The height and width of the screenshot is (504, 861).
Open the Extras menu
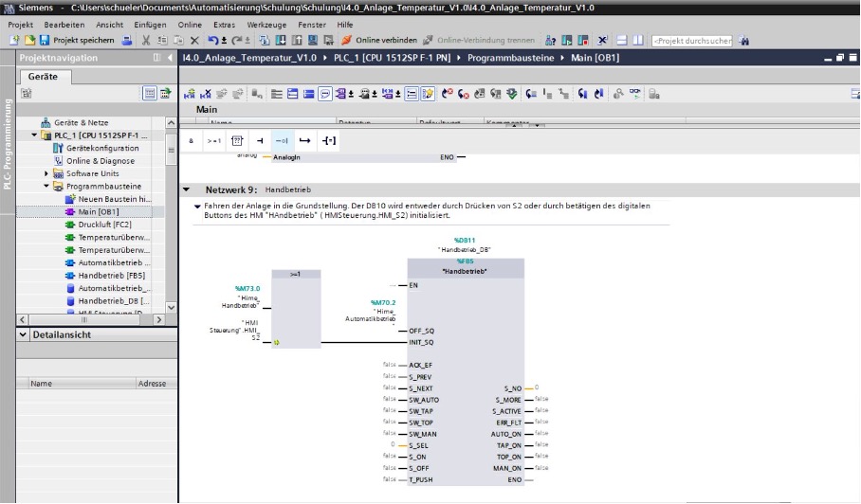point(225,24)
